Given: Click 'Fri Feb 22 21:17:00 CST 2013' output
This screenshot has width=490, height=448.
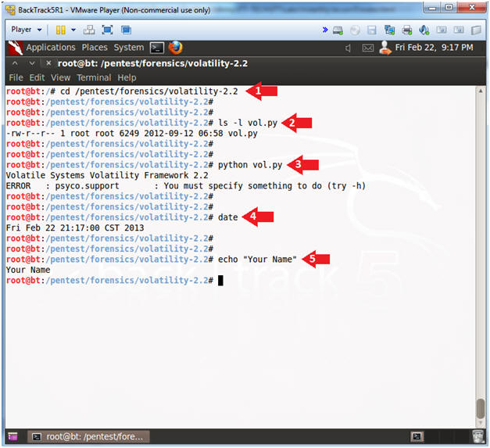Looking at the screenshot, I should [75, 228].
